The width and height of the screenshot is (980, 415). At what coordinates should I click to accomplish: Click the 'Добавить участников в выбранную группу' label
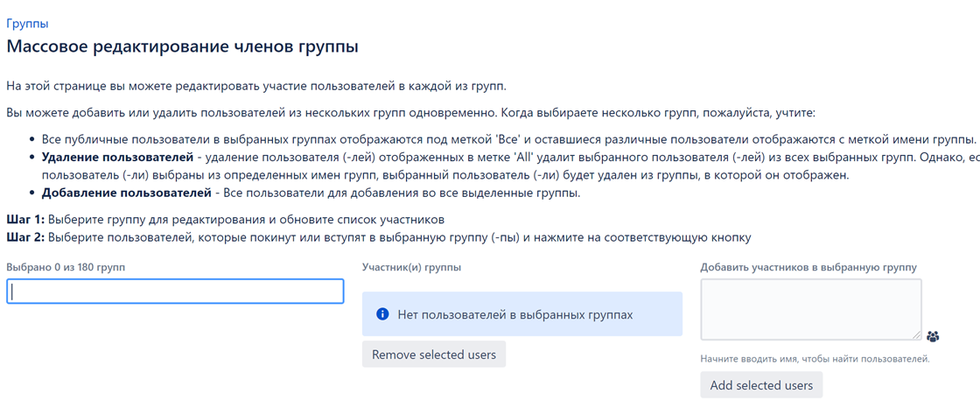pyautogui.click(x=808, y=267)
